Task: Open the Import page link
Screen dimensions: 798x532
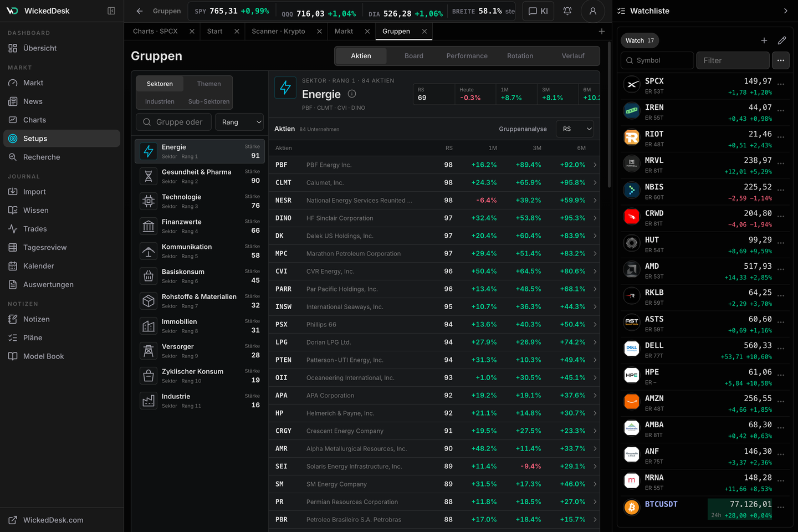Action: [62, 192]
